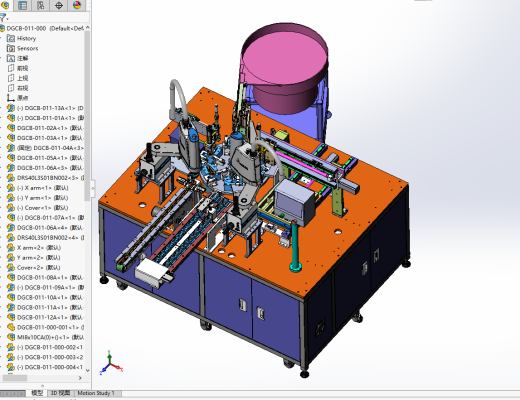Select (-) DGCB-011-000-002 in the tree
520x400 pixels.
tap(45, 347)
